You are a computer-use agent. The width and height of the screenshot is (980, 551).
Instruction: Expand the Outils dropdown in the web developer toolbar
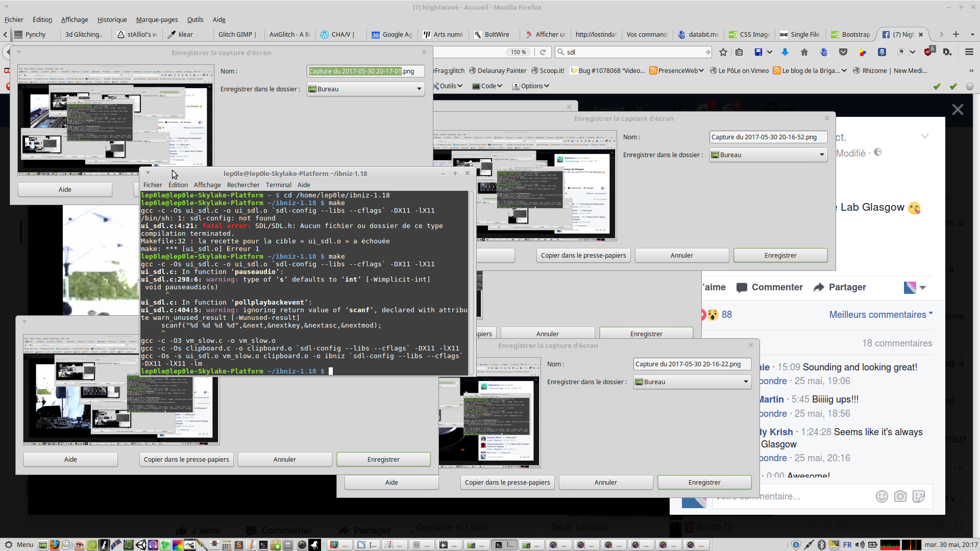(448, 86)
